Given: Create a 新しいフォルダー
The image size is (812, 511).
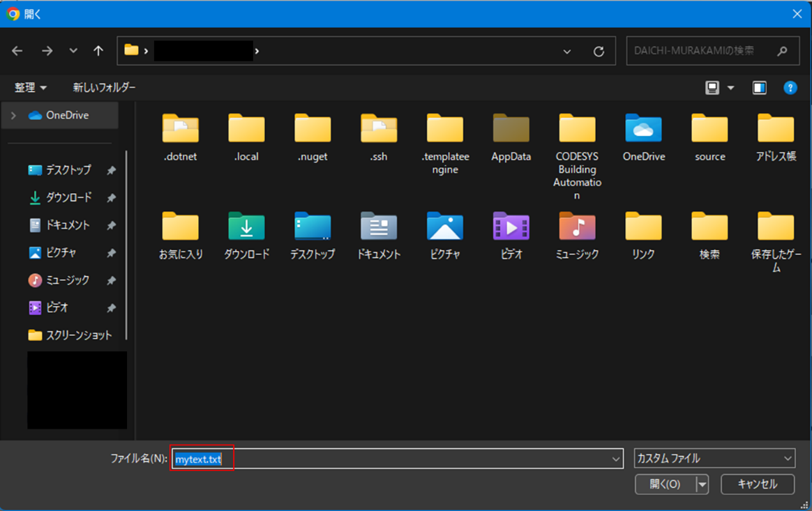Looking at the screenshot, I should tap(104, 88).
